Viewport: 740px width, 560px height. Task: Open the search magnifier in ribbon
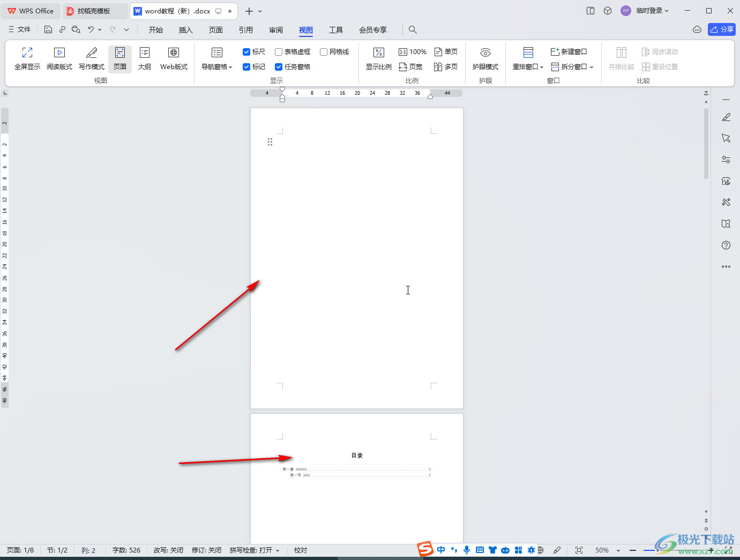(x=413, y=30)
